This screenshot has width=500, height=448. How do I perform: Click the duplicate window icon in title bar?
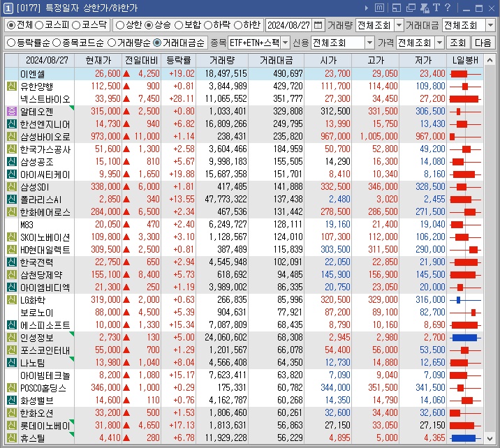pos(411,8)
